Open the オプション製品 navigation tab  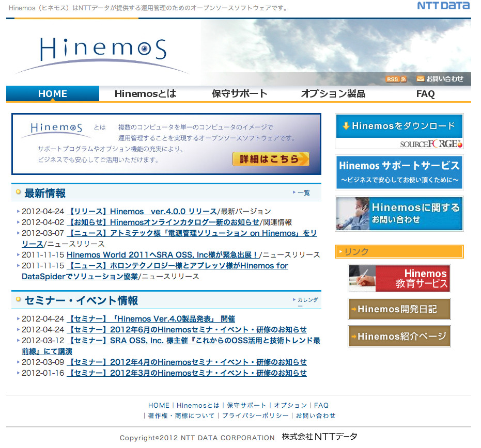(x=333, y=93)
